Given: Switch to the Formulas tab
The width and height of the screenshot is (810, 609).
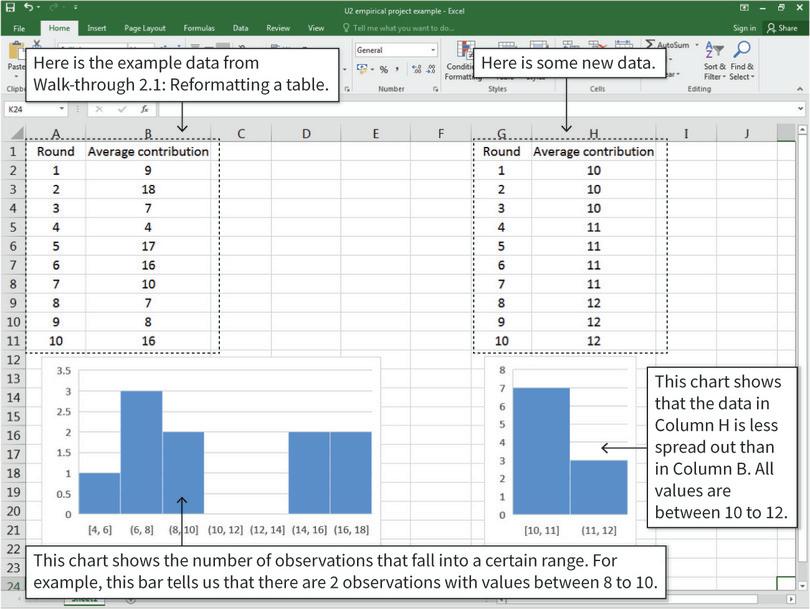Looking at the screenshot, I should click(199, 28).
